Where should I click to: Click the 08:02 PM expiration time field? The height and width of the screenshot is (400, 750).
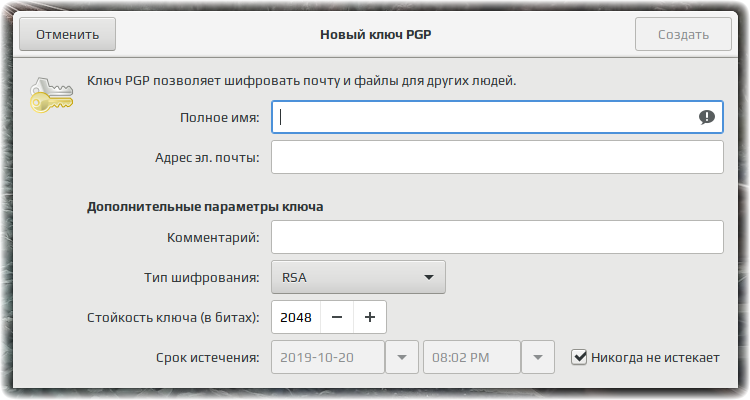472,357
